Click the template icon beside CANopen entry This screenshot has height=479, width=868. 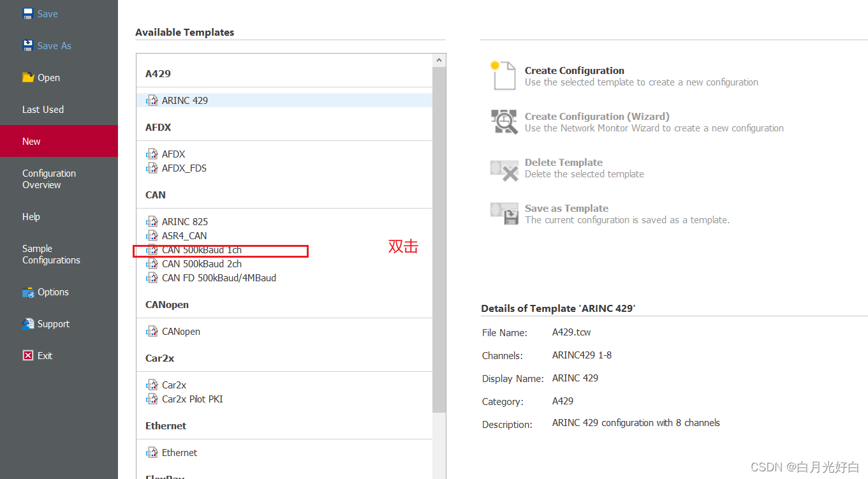(152, 331)
